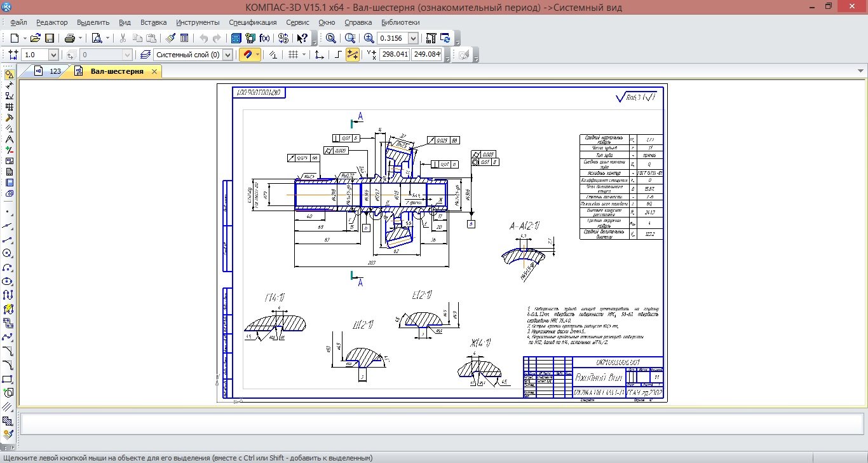Open the Variables f(x) panel
Screen dimensions: 868x463
264,38
